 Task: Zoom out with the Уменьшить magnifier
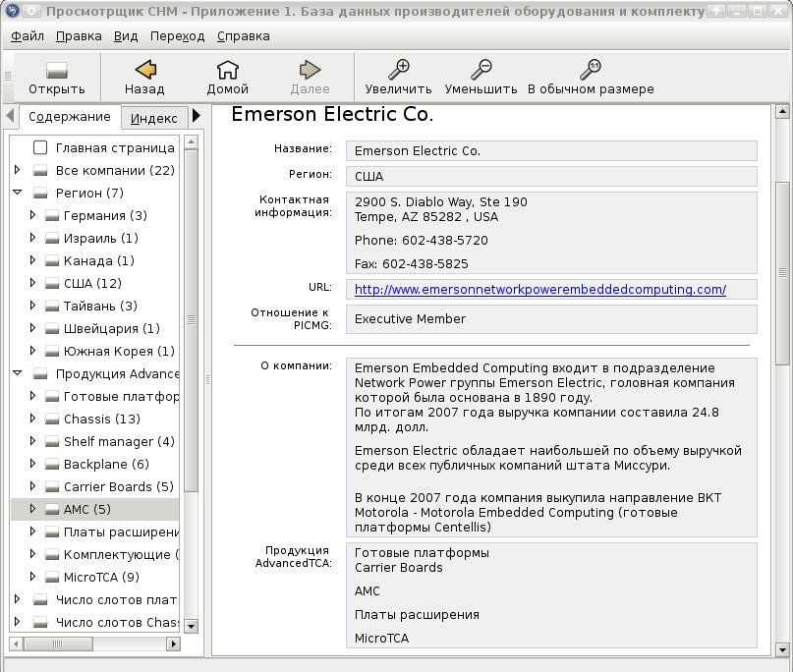pos(481,70)
